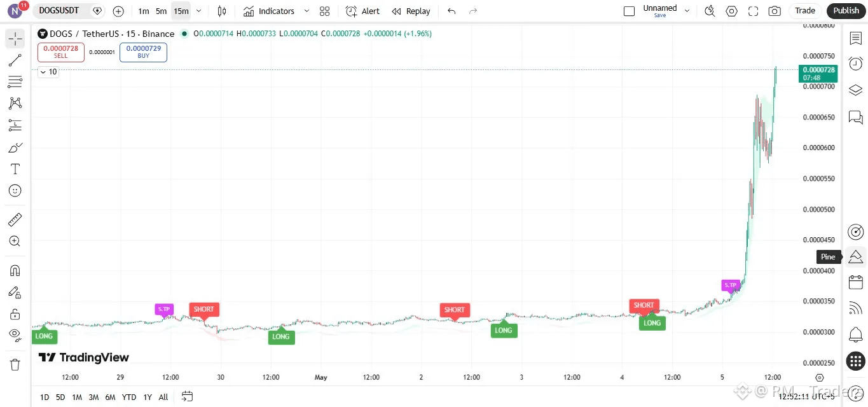Open the indicator templates grid

325,11
